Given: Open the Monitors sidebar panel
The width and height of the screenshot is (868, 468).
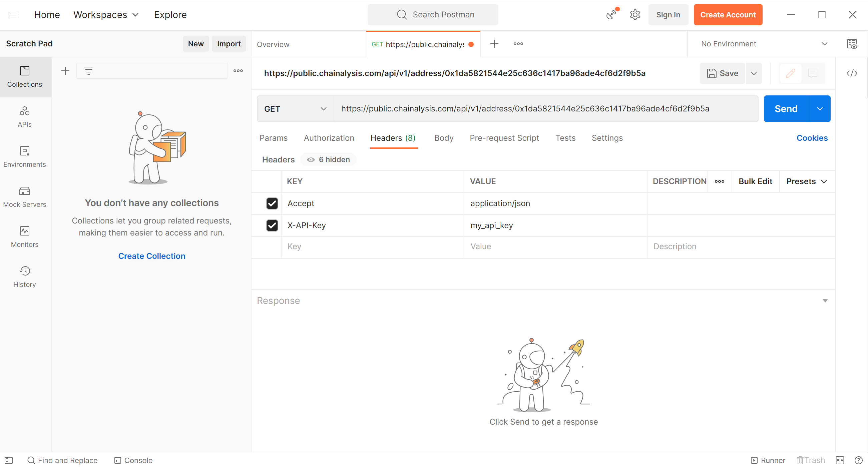Looking at the screenshot, I should point(25,237).
